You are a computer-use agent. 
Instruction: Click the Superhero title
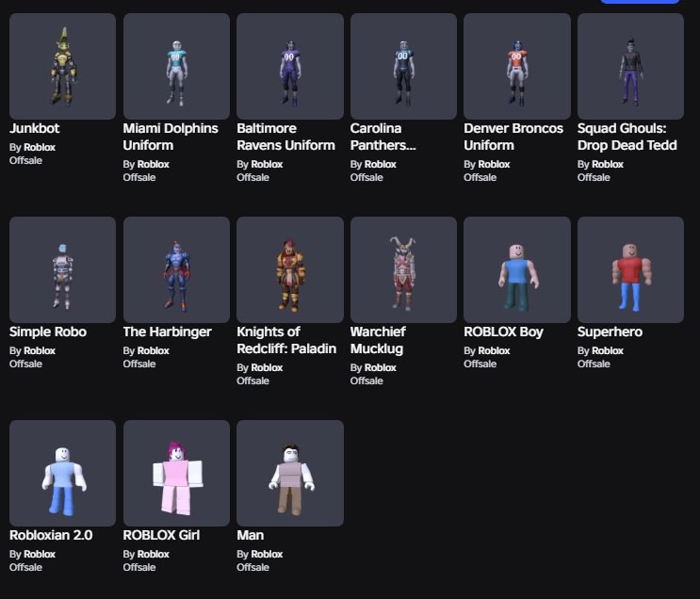coord(610,332)
